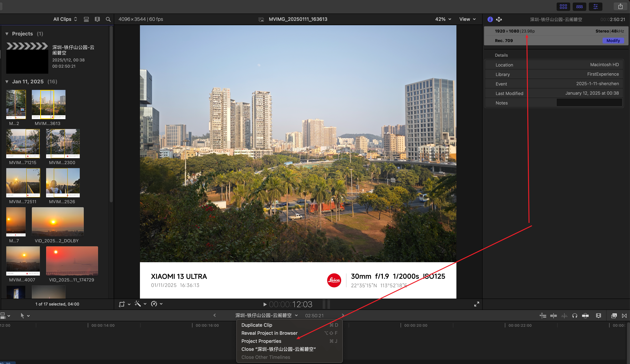Image resolution: width=630 pixels, height=364 pixels.
Task: Enter full-screen viewer playback
Action: (477, 304)
